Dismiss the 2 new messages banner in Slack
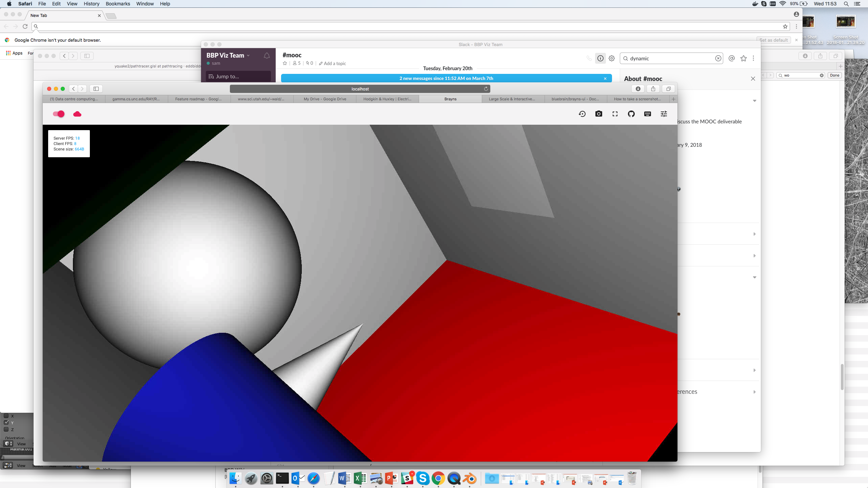868x488 pixels. 605,78
